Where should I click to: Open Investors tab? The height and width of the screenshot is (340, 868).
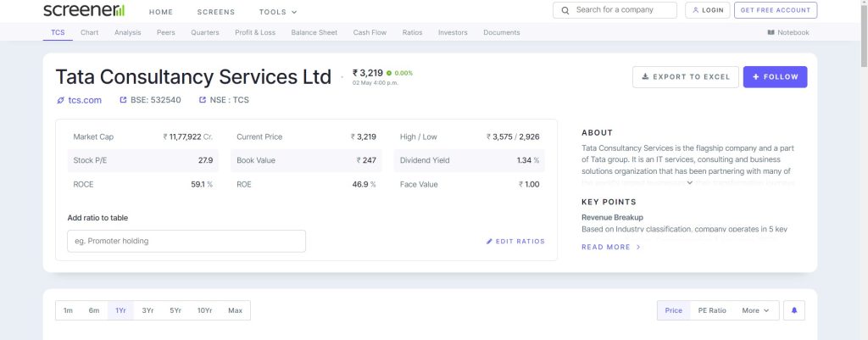453,33
